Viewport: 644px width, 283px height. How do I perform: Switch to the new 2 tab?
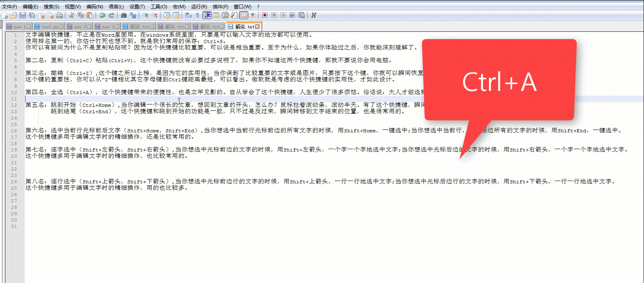point(79,26)
